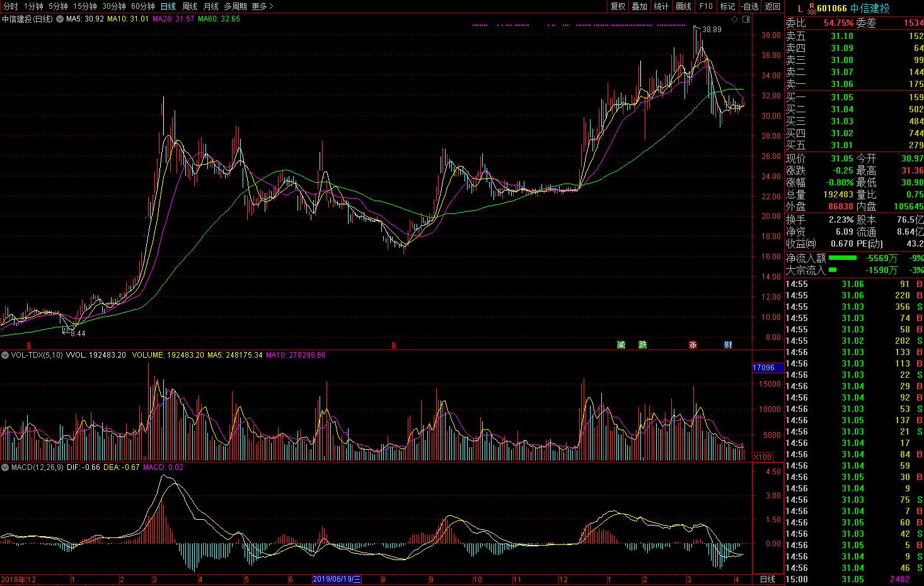Click MA10: 31.01 indicator value
Screen dimensions: 924x586
(x=128, y=19)
